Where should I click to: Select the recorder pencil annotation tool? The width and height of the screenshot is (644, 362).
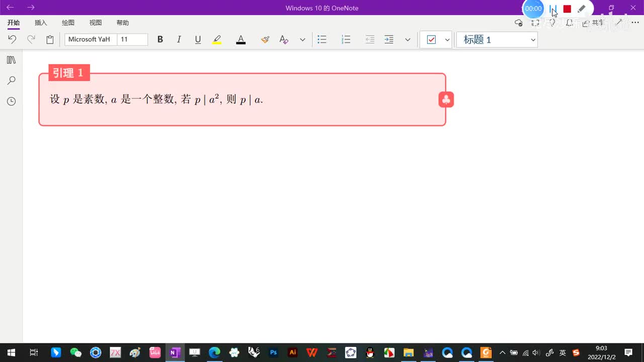582,9
